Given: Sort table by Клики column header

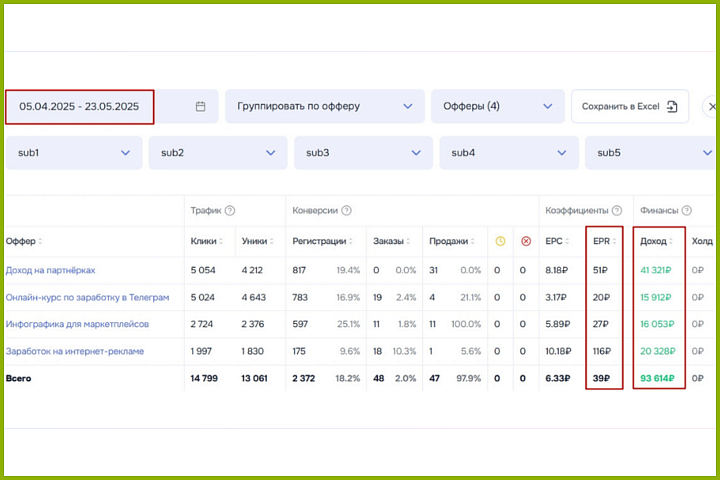Looking at the screenshot, I should point(207,241).
